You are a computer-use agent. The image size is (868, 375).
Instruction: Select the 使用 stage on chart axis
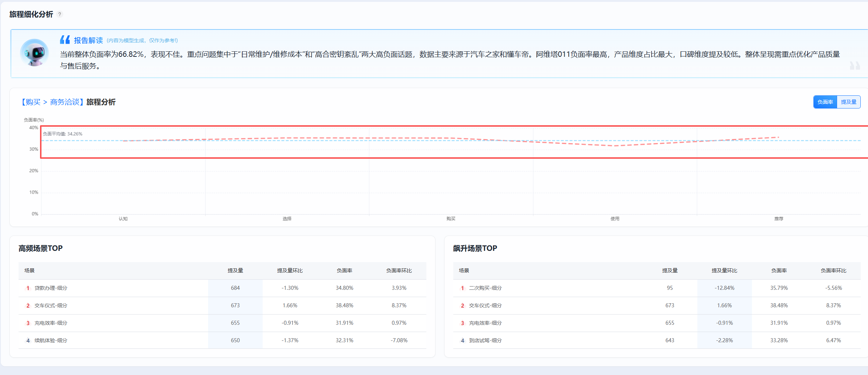point(615,219)
